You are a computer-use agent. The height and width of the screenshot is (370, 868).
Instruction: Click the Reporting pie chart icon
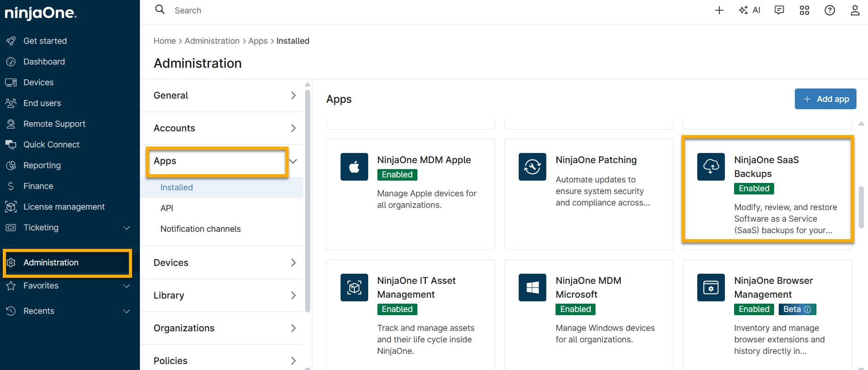(x=11, y=165)
